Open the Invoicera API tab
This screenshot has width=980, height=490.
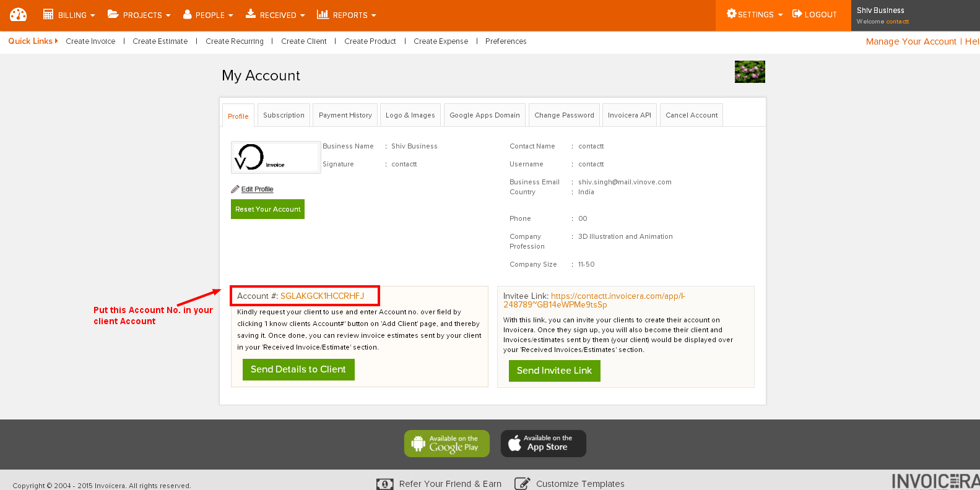(x=630, y=115)
